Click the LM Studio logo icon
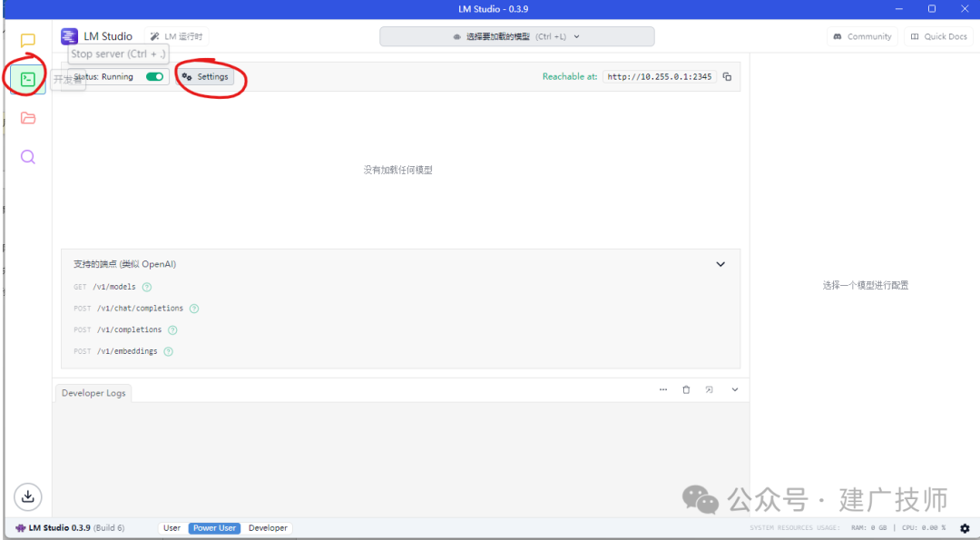The image size is (980, 540). click(x=69, y=36)
